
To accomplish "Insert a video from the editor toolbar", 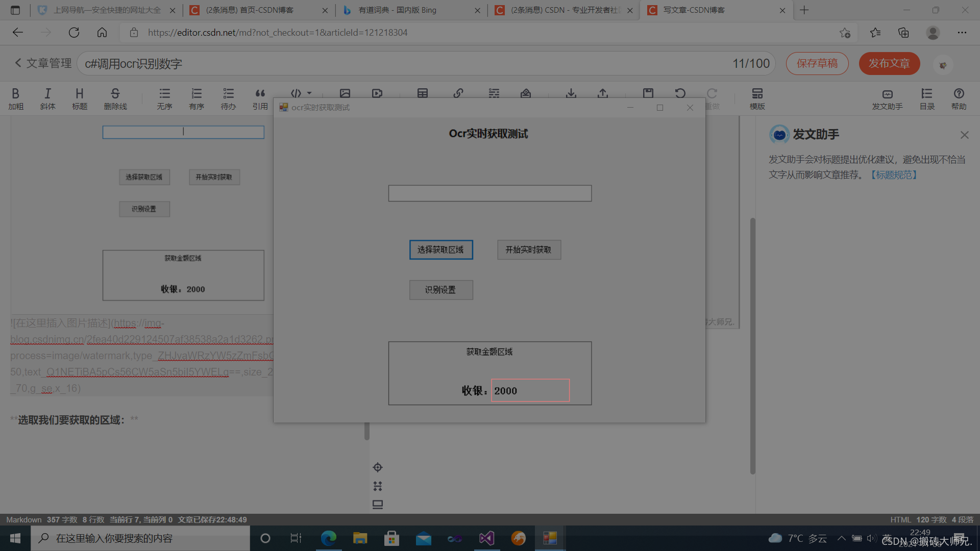I will [377, 93].
